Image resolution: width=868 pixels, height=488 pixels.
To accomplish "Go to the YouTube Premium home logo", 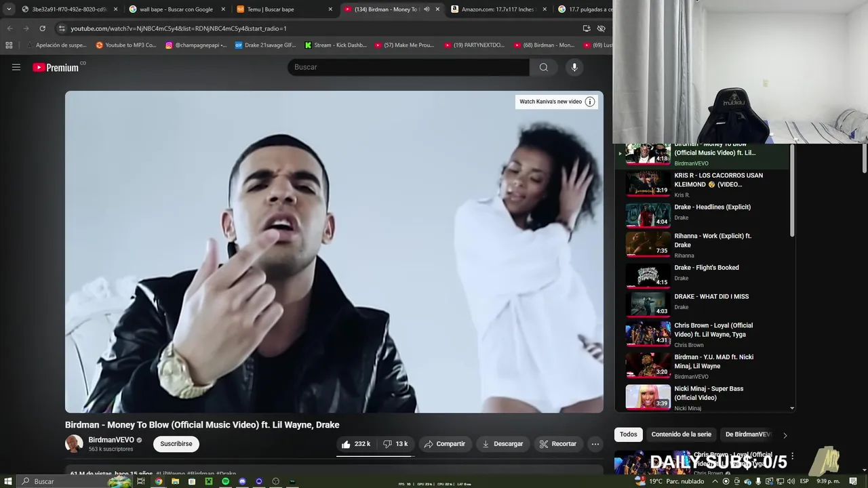I will (57, 67).
